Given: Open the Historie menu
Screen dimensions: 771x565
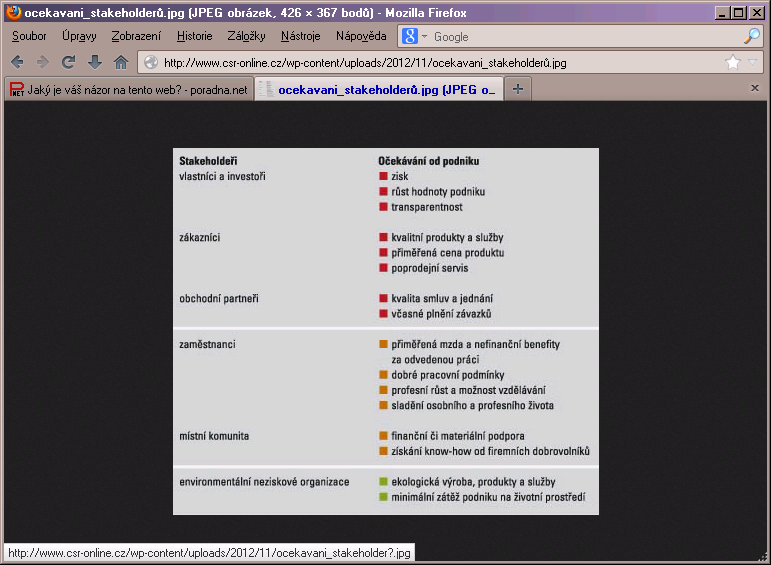Looking at the screenshot, I should click(194, 36).
